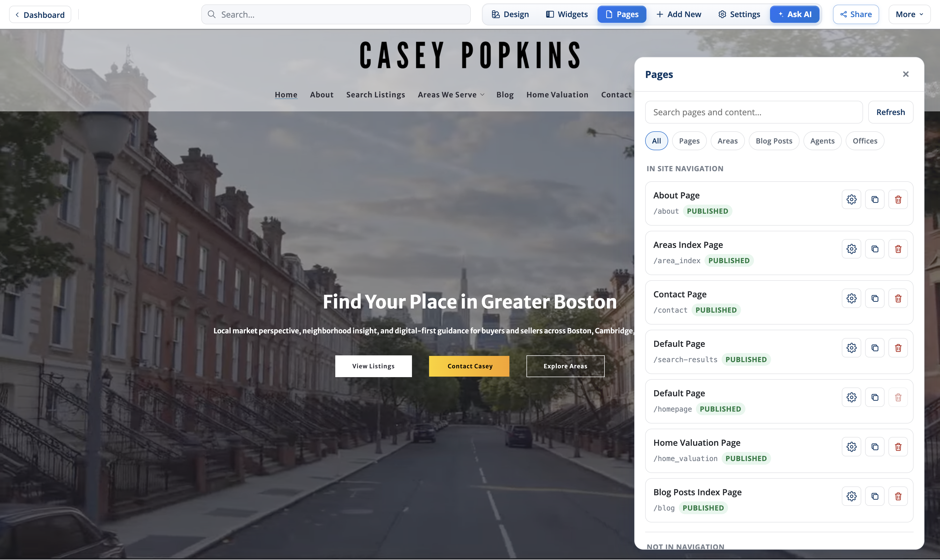Delete the Home Valuation Page

point(898,446)
